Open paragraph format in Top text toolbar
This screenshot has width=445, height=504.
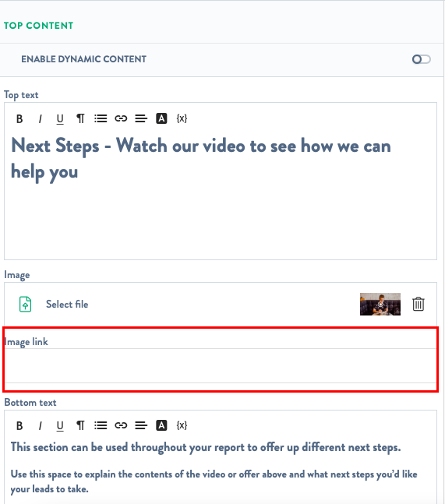point(80,118)
